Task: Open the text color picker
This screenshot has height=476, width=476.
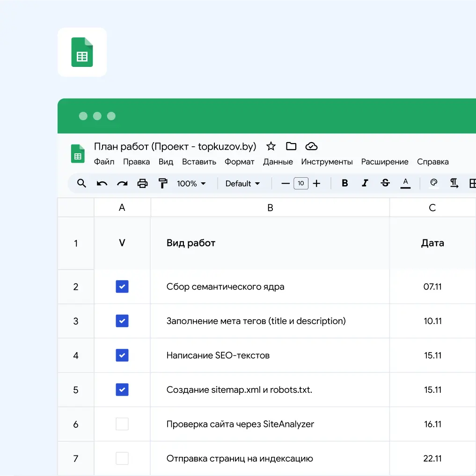Action: (405, 183)
